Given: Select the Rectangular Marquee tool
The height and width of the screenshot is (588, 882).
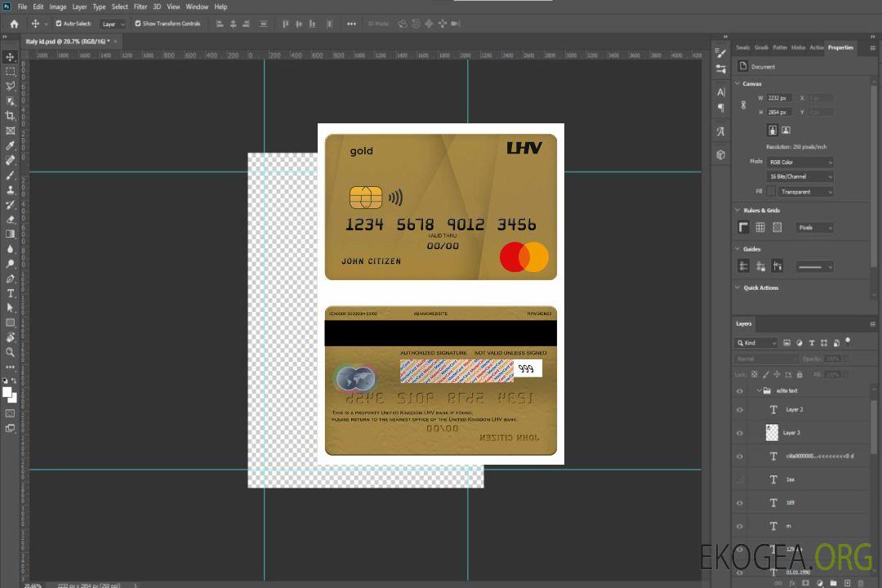Looking at the screenshot, I should (x=10, y=72).
